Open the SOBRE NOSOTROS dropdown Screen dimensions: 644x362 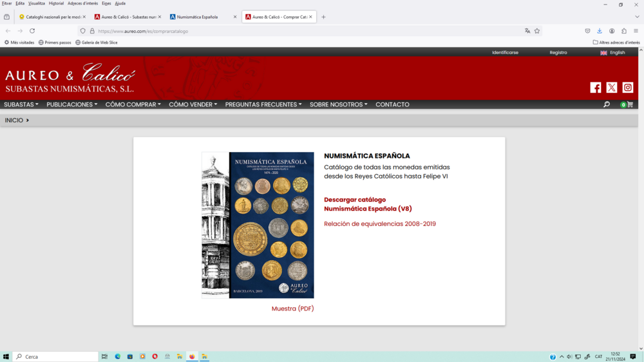point(338,104)
